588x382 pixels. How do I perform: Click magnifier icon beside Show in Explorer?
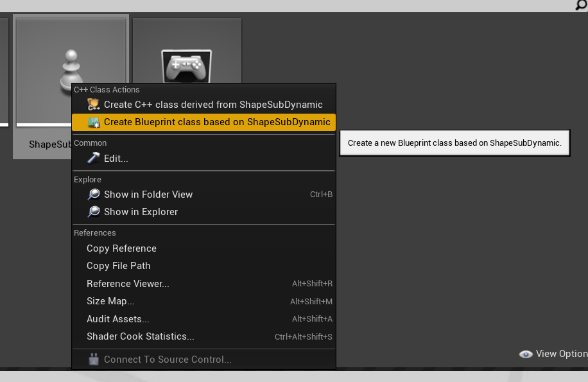(93, 212)
